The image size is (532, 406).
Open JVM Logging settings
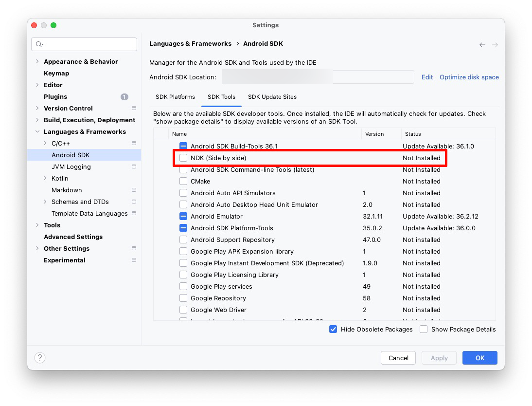pos(71,167)
